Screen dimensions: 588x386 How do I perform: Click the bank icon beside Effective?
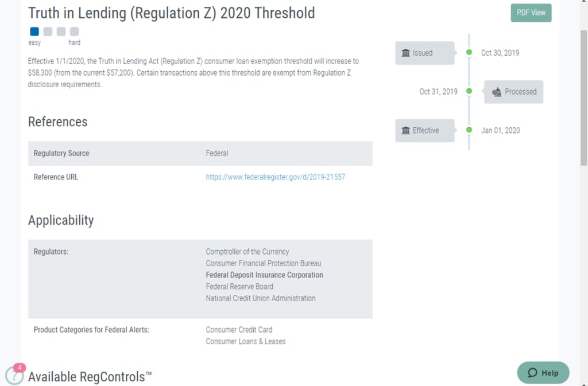pos(406,131)
